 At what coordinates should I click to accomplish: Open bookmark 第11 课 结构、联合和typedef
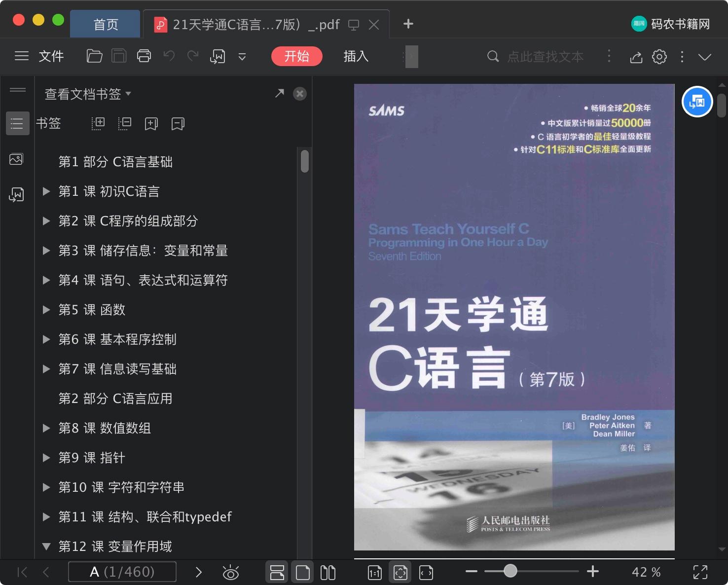point(145,517)
